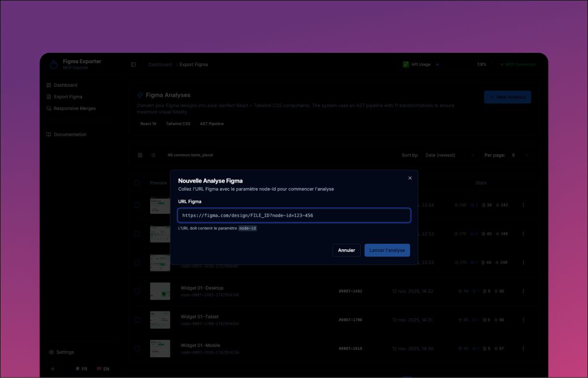Click the Settings gear icon
Image resolution: width=588 pixels, height=378 pixels.
coord(51,352)
